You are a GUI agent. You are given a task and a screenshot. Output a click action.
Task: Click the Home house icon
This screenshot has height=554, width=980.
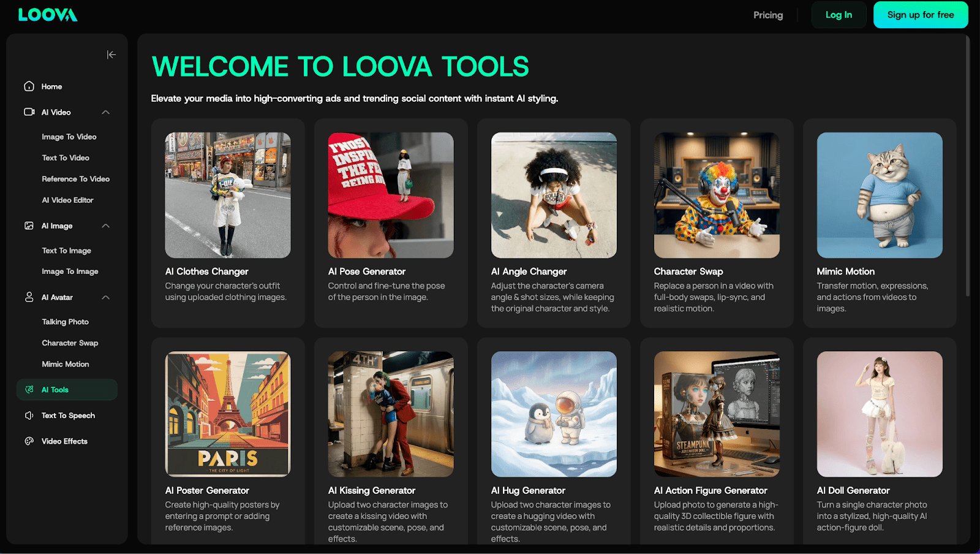click(29, 86)
